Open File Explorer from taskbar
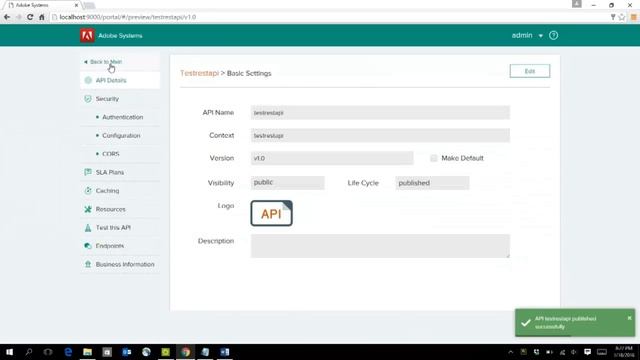This screenshot has height=360, width=640. (x=87, y=352)
